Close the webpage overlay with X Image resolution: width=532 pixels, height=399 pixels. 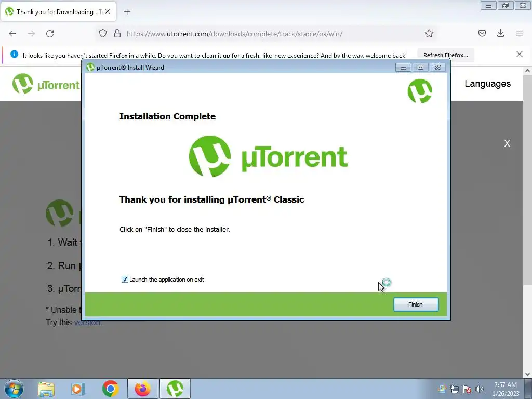point(507,143)
